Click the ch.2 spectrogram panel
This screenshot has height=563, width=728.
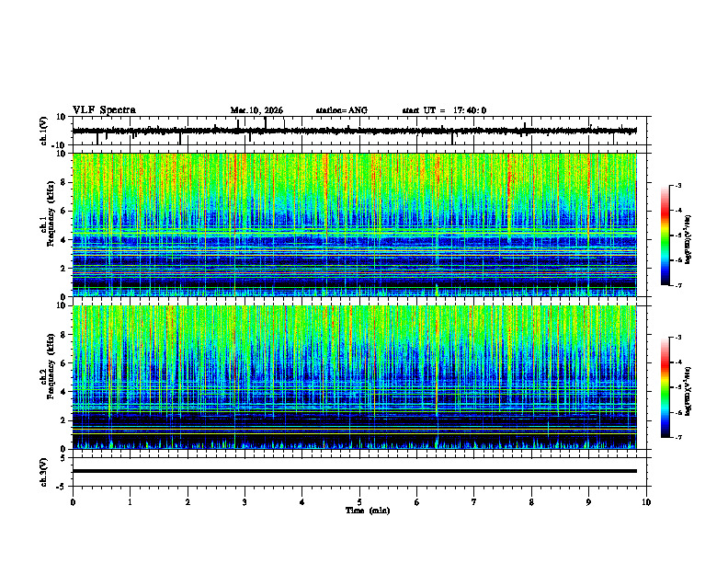pos(355,377)
